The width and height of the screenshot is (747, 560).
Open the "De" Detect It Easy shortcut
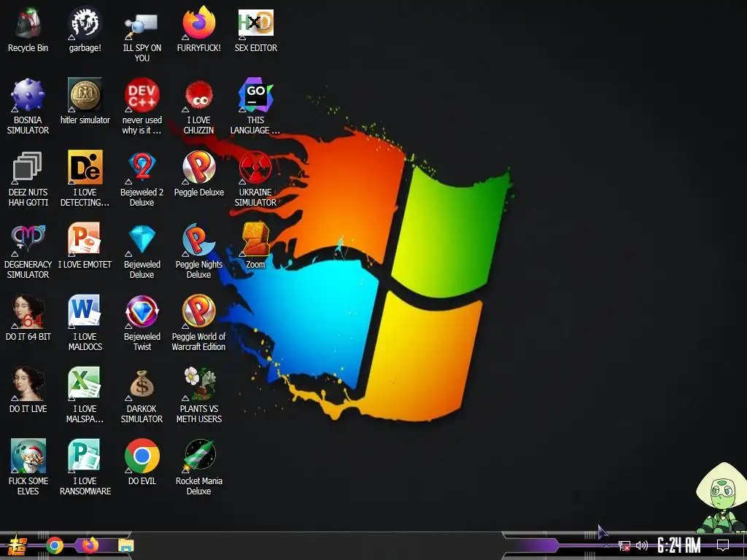click(85, 167)
